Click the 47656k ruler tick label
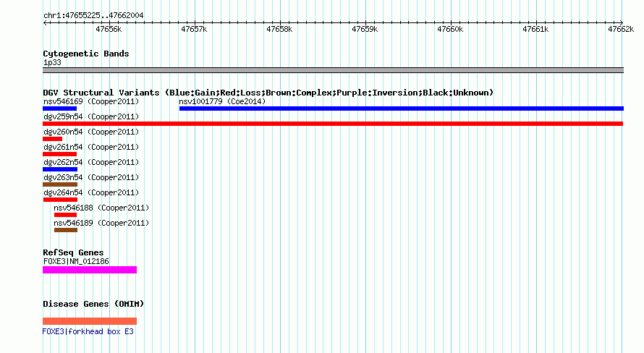644x353 pixels. coord(109,29)
